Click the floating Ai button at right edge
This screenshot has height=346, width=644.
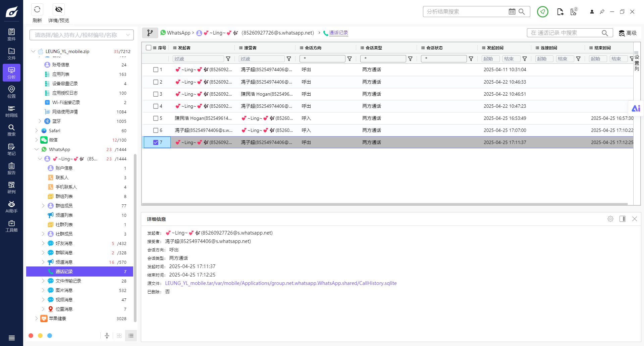pyautogui.click(x=636, y=108)
